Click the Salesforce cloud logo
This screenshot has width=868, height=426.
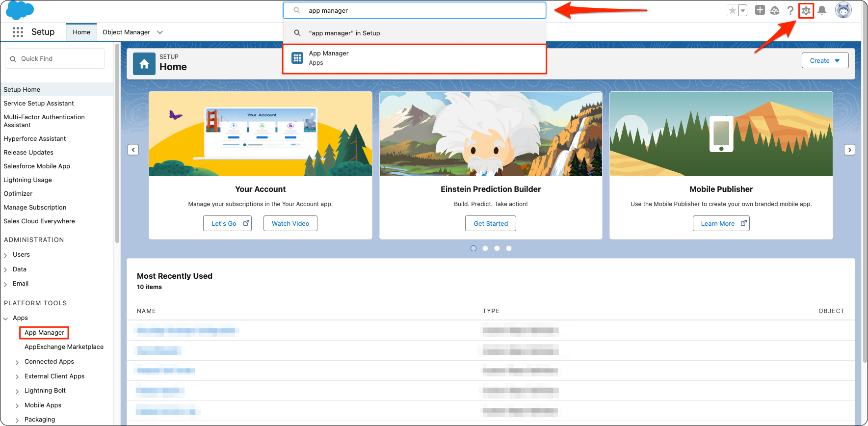tap(20, 10)
